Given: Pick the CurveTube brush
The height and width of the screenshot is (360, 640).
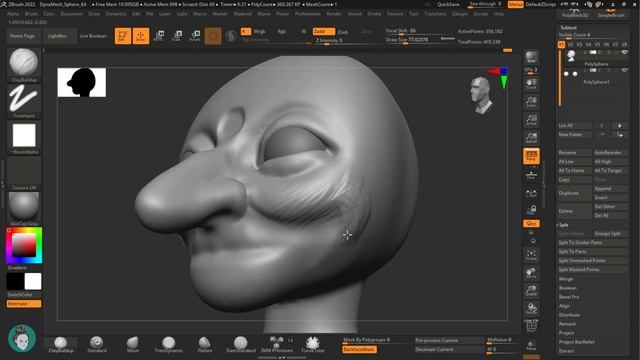Looking at the screenshot, I should point(313,345).
